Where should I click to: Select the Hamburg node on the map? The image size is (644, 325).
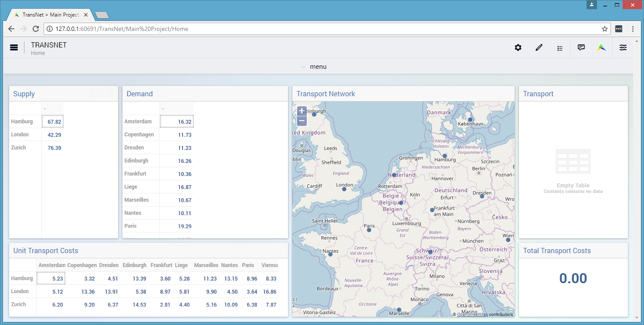444,156
